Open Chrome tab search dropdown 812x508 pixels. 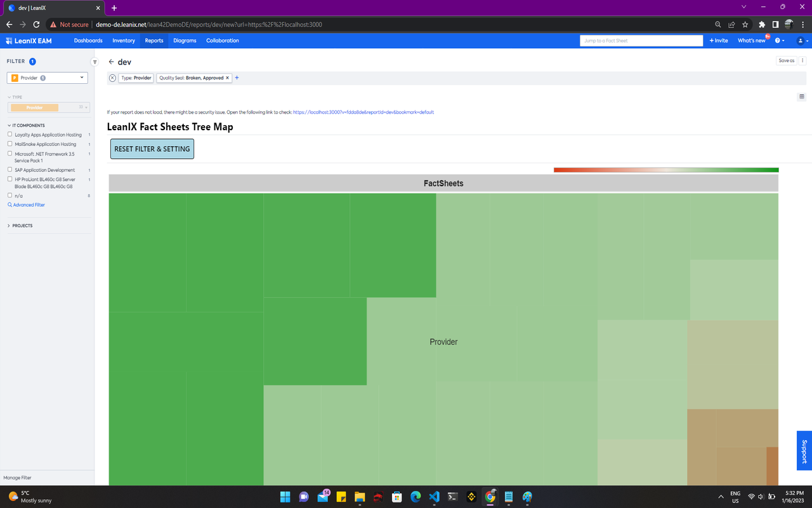click(743, 7)
